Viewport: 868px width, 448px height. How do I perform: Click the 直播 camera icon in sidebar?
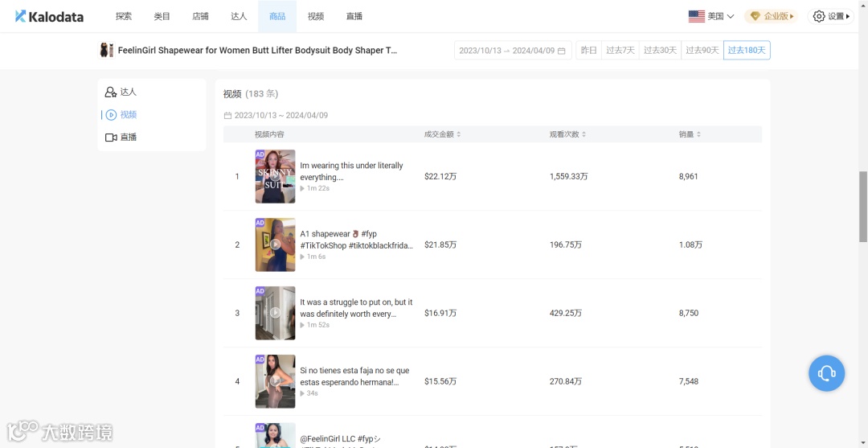(x=111, y=138)
